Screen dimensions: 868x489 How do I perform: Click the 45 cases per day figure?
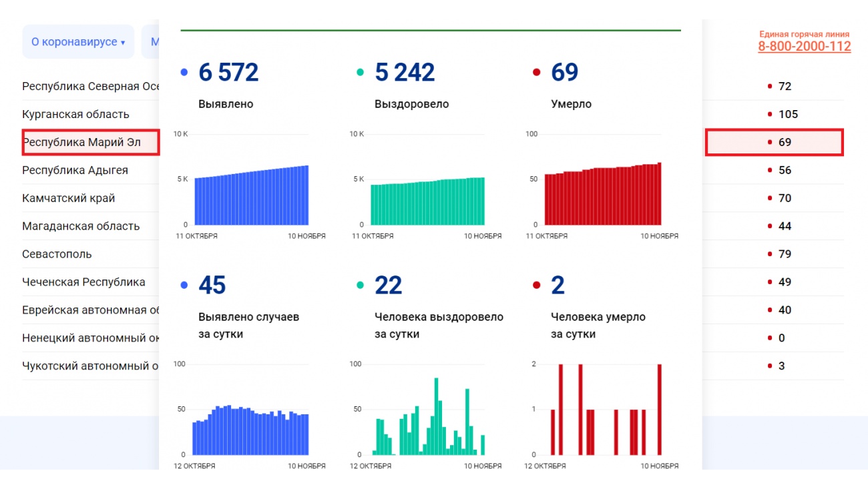tap(212, 286)
